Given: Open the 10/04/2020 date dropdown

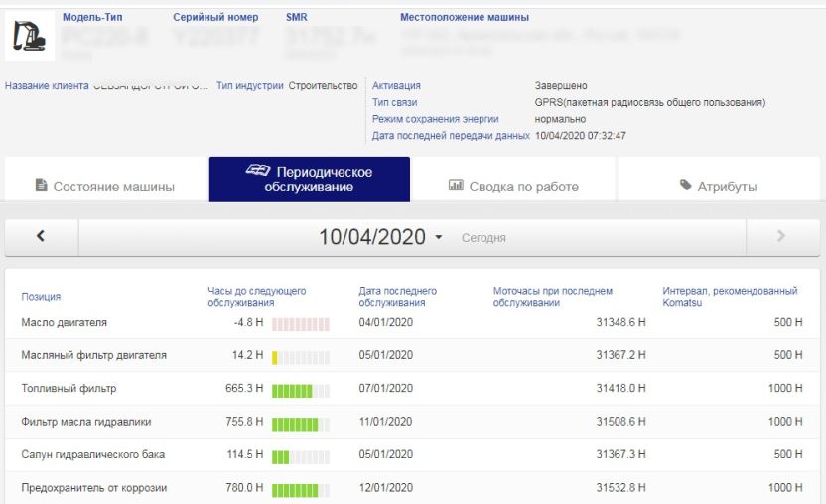Looking at the screenshot, I should (381, 237).
